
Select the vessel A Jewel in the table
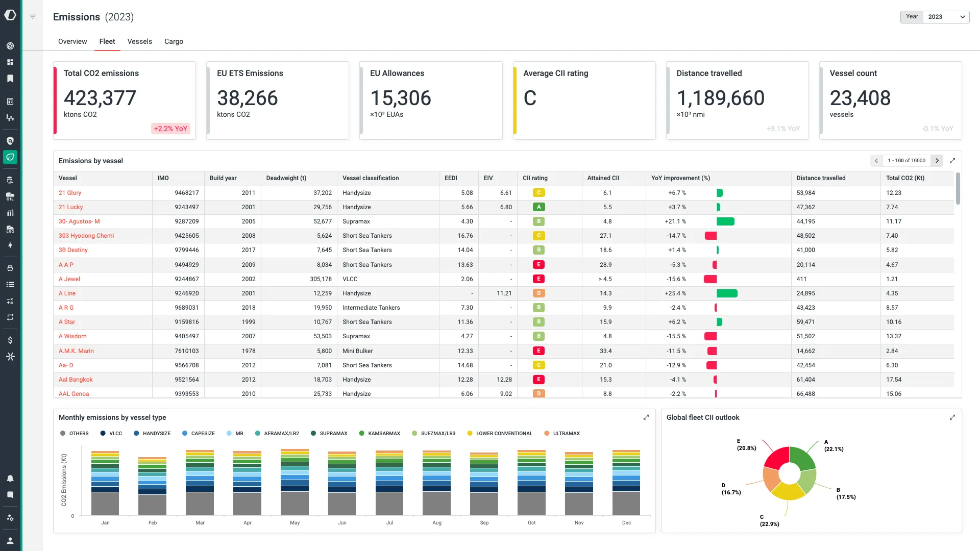pos(69,279)
